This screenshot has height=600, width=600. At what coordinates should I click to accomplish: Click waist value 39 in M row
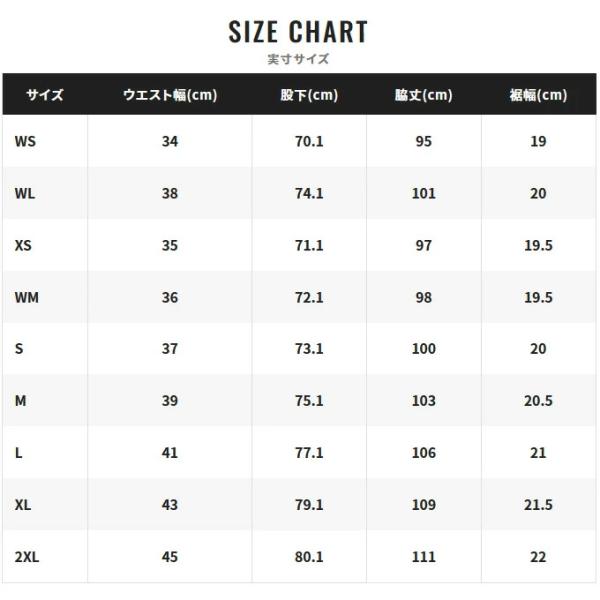pyautogui.click(x=170, y=401)
